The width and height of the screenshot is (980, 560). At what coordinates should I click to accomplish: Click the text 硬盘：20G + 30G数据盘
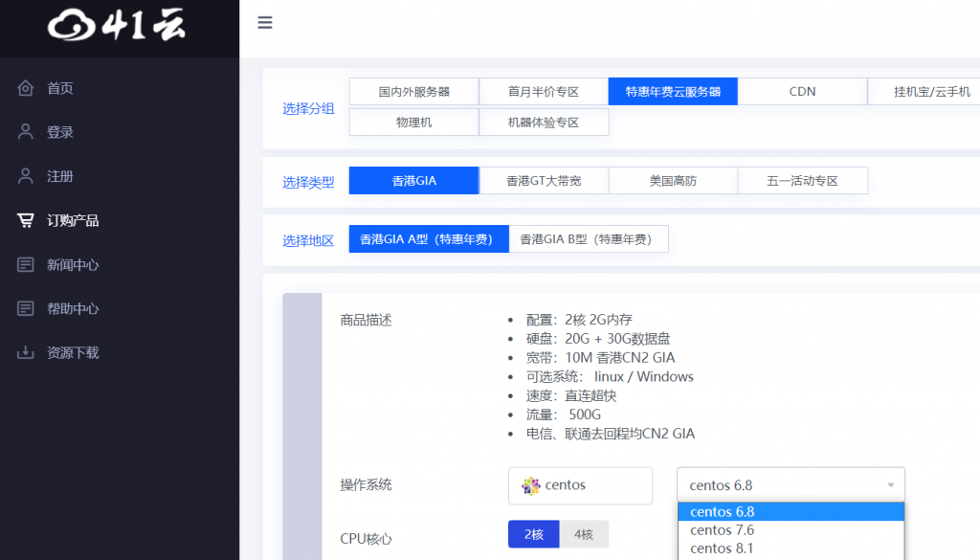597,338
